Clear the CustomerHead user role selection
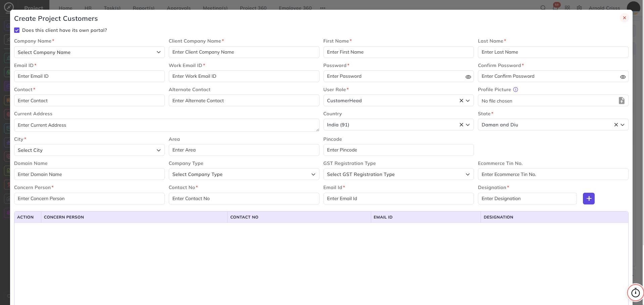The width and height of the screenshot is (644, 305). pyautogui.click(x=461, y=101)
